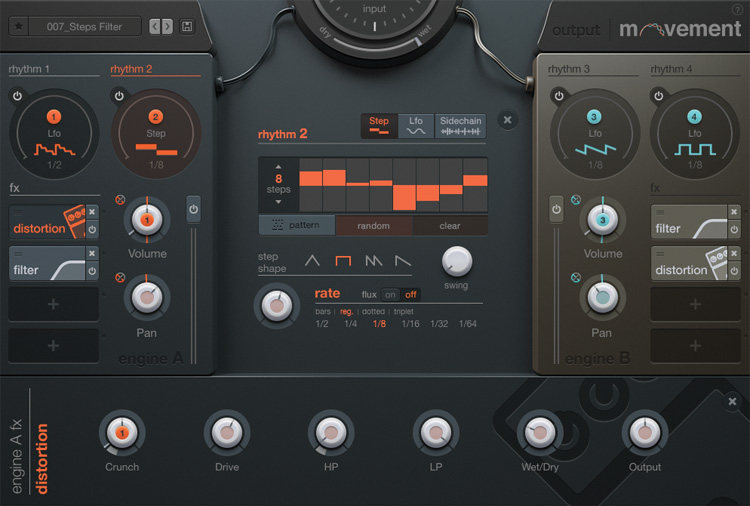Remove engine A filter effect
Screen dimensions: 750x506
(92, 253)
